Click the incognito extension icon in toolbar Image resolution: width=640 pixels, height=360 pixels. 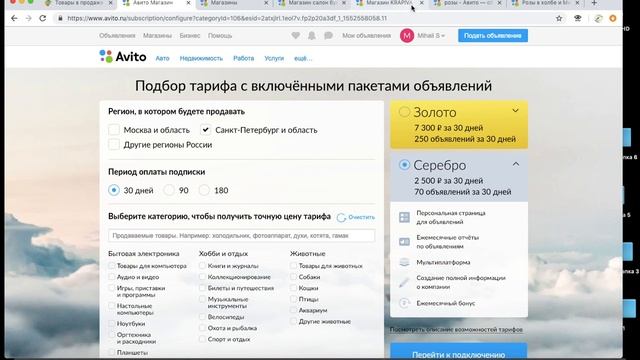tap(578, 18)
